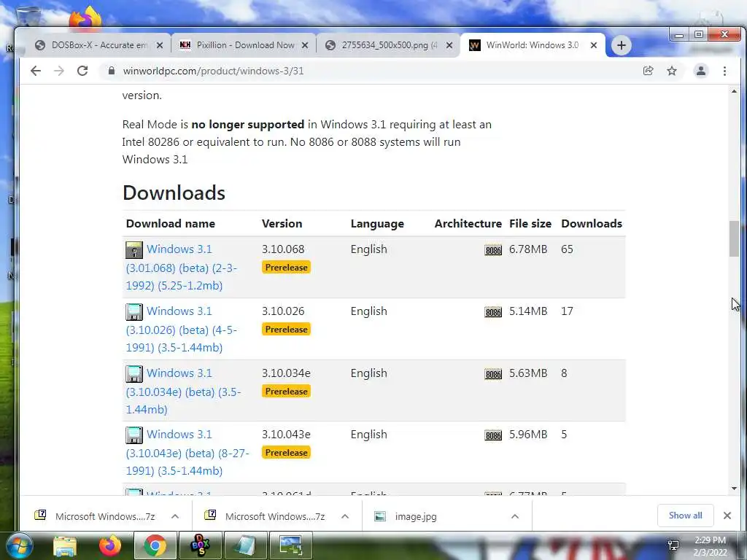This screenshot has width=747, height=560.
Task: Close the Pixillion tab
Action: pos(305,45)
